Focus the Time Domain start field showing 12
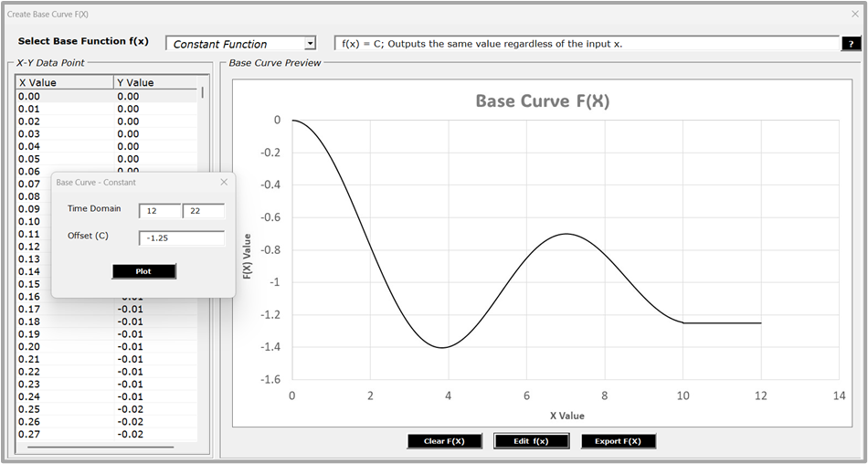The height and width of the screenshot is (464, 868). tap(159, 211)
